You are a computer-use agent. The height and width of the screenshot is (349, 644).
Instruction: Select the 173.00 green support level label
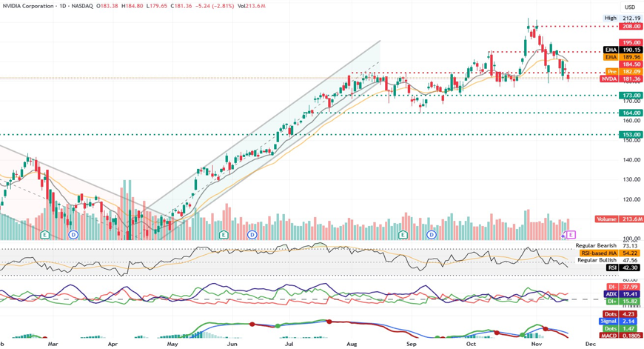(x=631, y=96)
